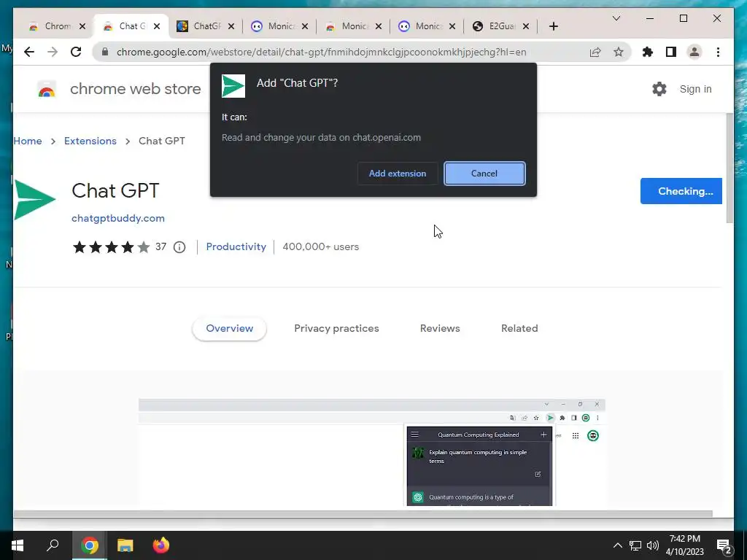Open web store settings gear
This screenshot has width=747, height=560.
pyautogui.click(x=659, y=89)
